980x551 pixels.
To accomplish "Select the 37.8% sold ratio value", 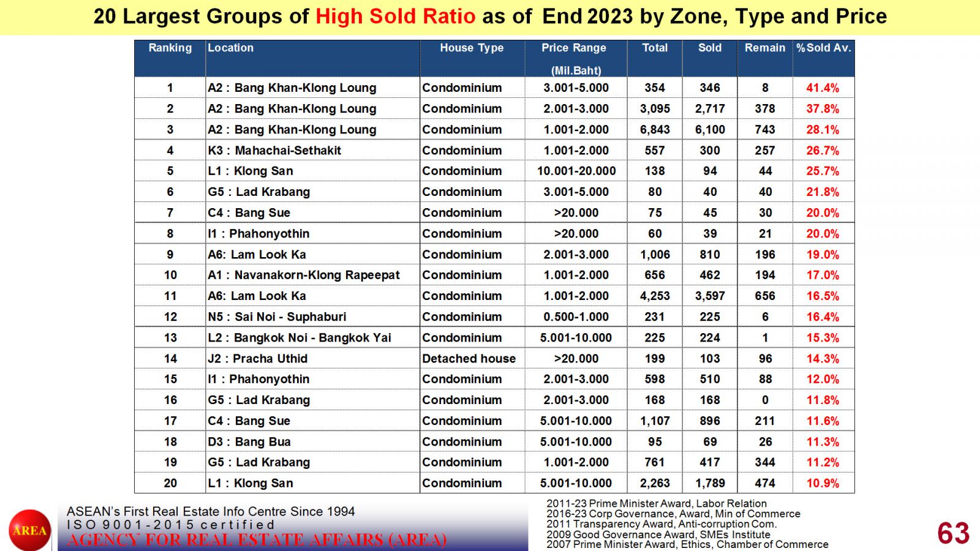I will 823,108.
